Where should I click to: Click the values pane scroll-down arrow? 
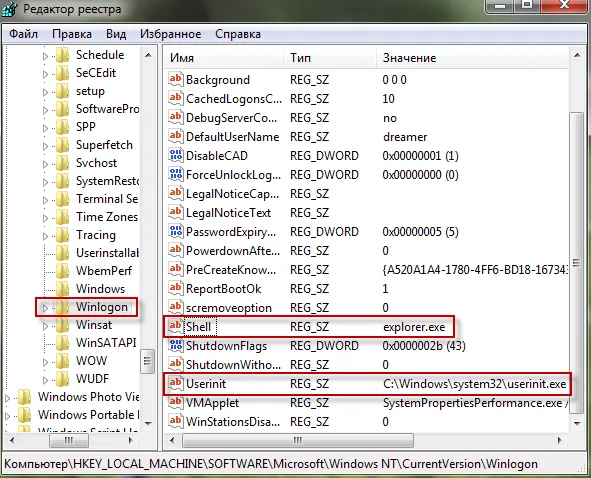pos(577,423)
